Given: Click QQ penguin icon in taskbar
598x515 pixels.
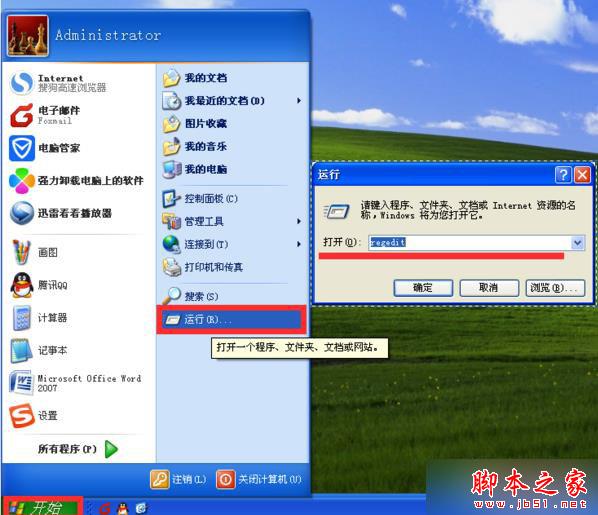Looking at the screenshot, I should pyautogui.click(x=122, y=508).
